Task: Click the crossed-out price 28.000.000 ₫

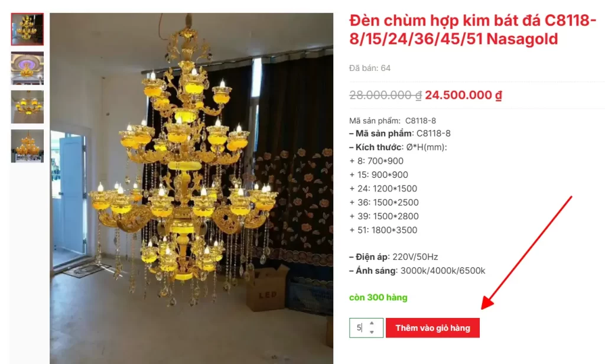Action: (385, 95)
